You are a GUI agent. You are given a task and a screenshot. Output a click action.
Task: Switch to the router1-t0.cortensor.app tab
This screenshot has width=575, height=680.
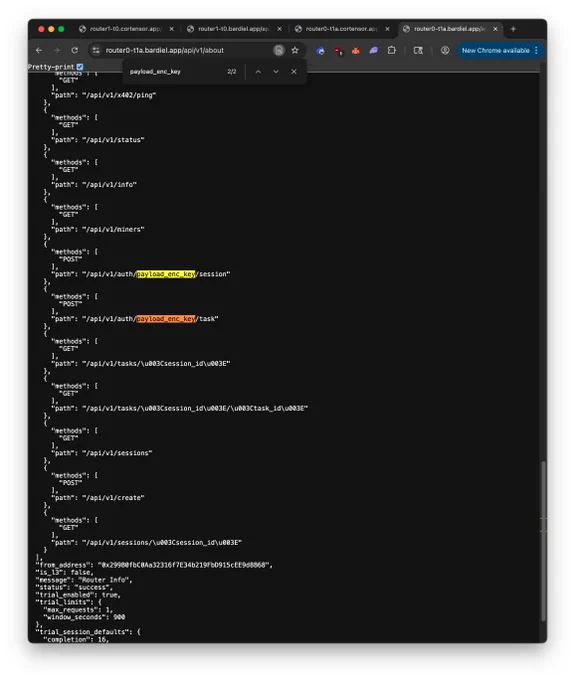point(125,29)
